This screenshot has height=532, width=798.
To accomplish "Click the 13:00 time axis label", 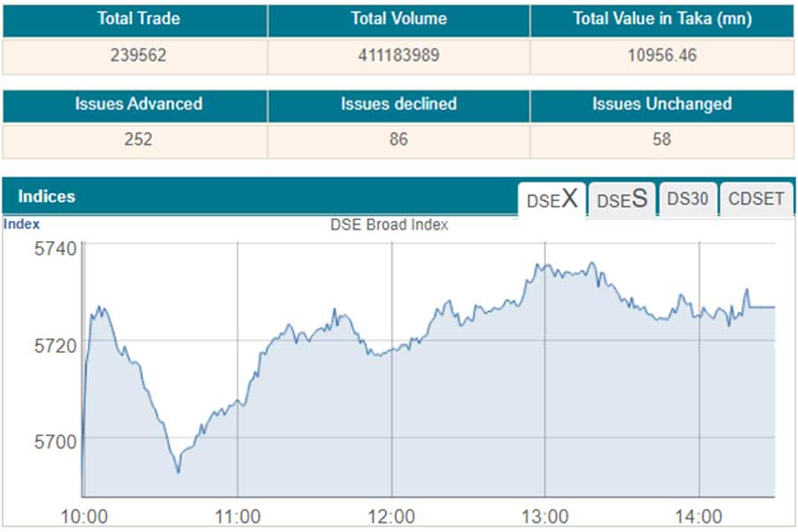I will (x=544, y=517).
